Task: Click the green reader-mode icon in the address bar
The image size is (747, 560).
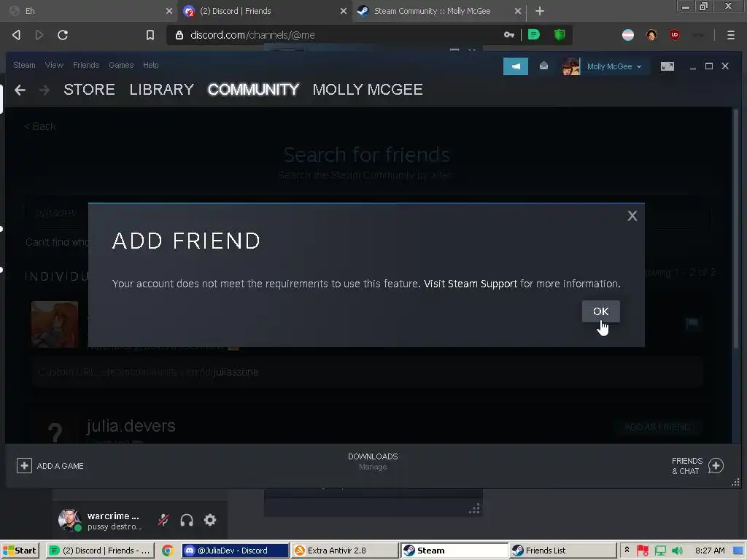Action: [x=533, y=35]
